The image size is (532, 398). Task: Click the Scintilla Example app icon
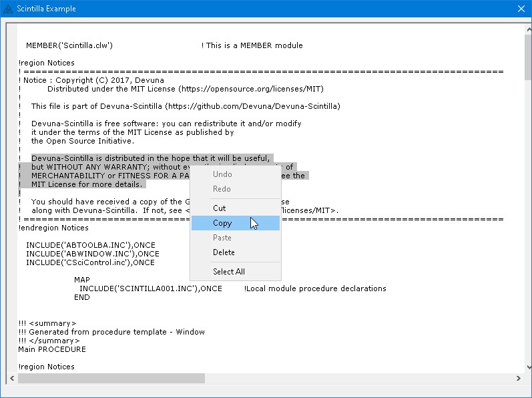coord(7,9)
